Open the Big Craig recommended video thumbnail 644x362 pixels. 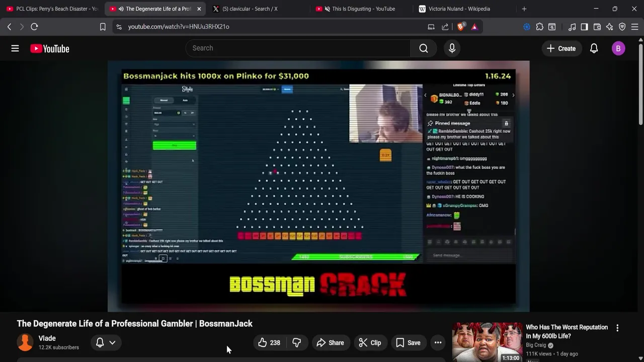click(x=487, y=342)
